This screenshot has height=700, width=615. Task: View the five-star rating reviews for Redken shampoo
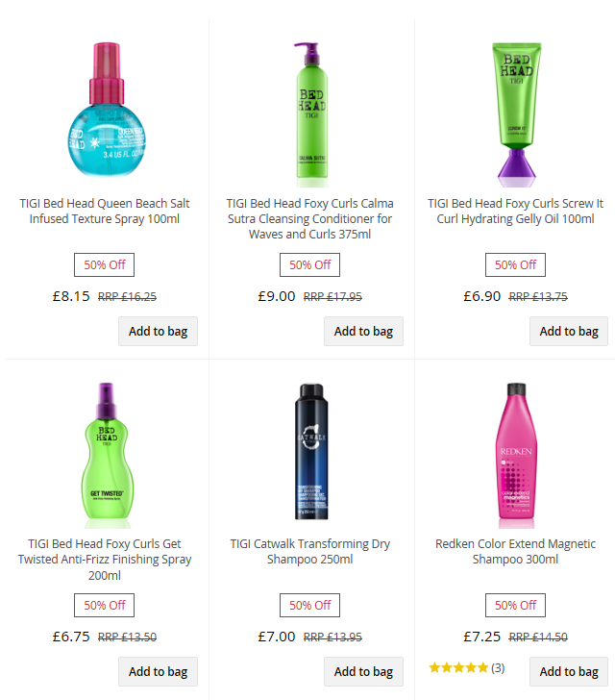point(467,668)
